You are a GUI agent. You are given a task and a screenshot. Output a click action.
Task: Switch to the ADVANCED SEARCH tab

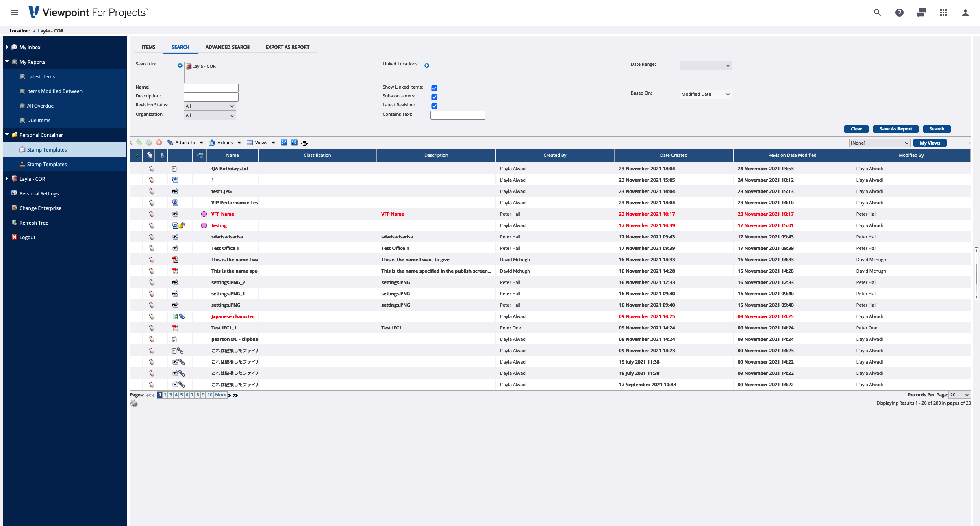pyautogui.click(x=227, y=47)
